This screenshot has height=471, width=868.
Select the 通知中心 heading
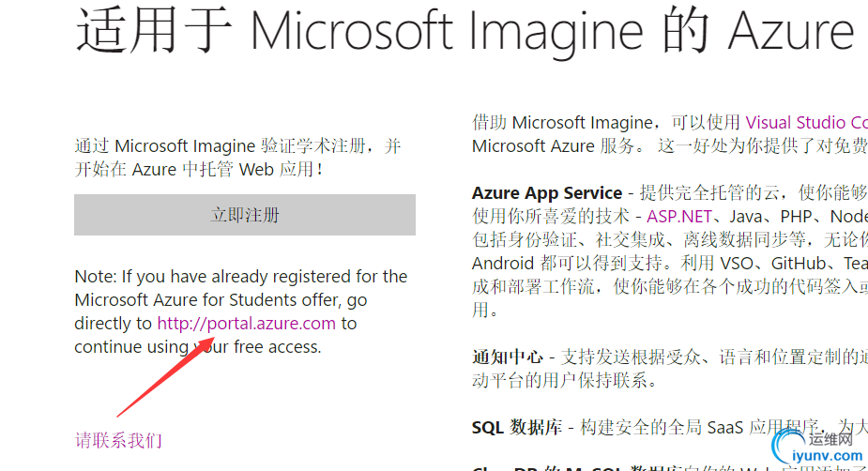pyautogui.click(x=507, y=357)
